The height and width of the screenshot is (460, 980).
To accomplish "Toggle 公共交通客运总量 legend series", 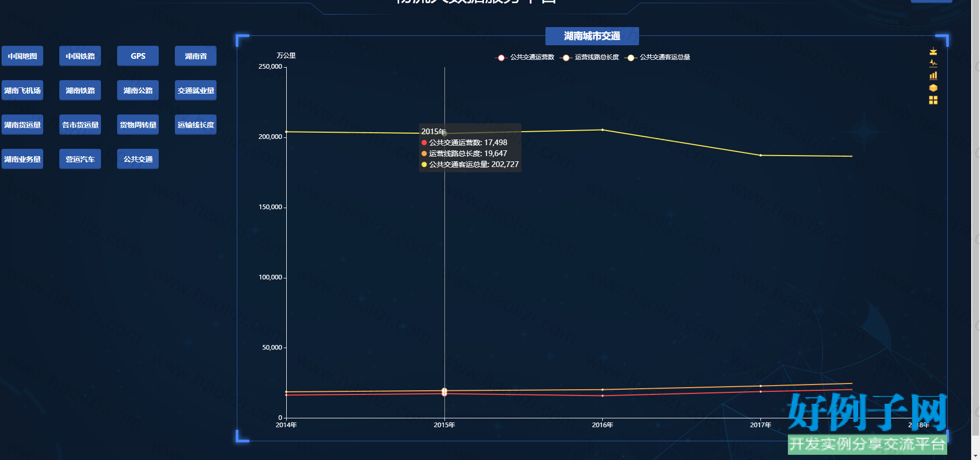I will pyautogui.click(x=658, y=57).
